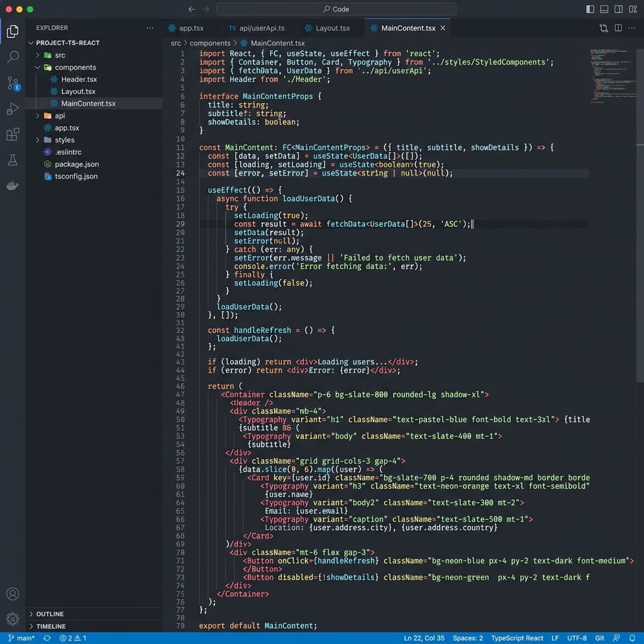Go back with the navigation arrow
The image size is (644, 644).
click(192, 9)
